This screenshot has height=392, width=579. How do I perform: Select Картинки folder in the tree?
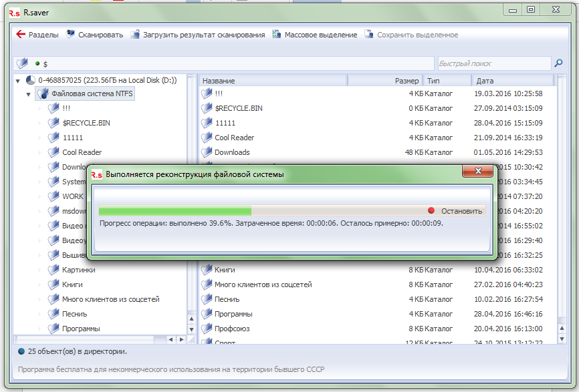click(78, 270)
